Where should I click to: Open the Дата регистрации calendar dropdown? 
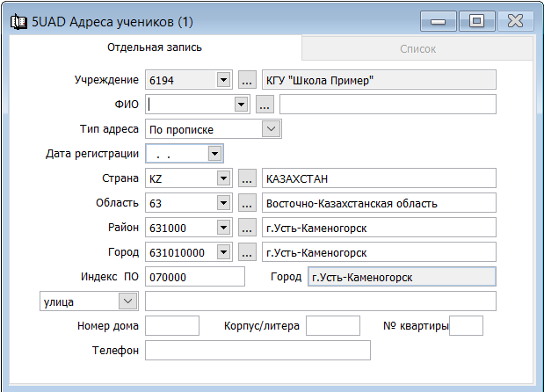click(x=214, y=153)
